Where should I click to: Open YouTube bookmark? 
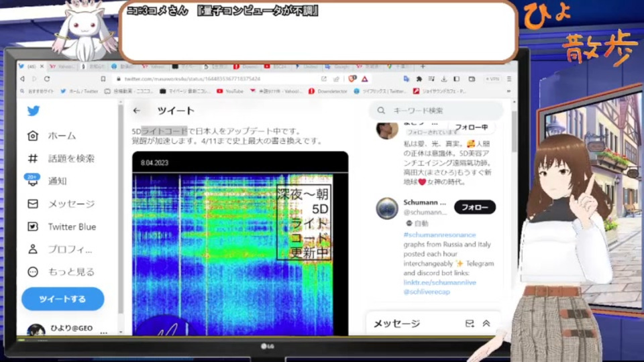point(230,91)
